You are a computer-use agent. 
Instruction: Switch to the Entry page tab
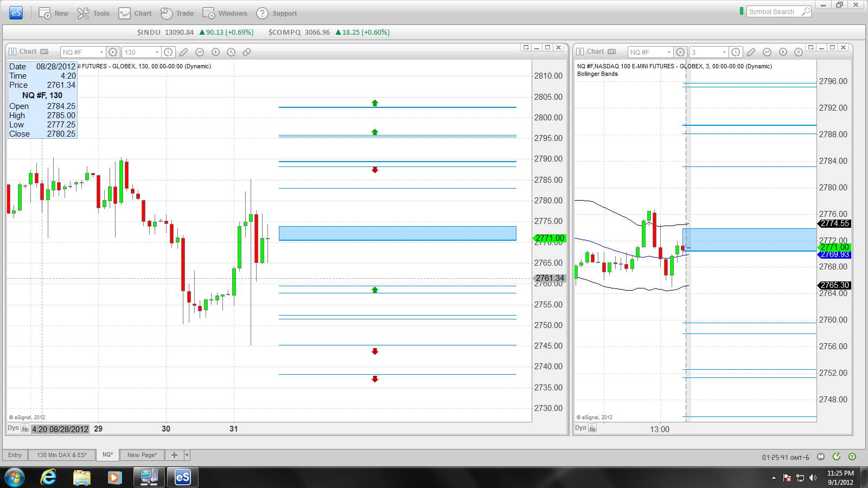pyautogui.click(x=15, y=455)
